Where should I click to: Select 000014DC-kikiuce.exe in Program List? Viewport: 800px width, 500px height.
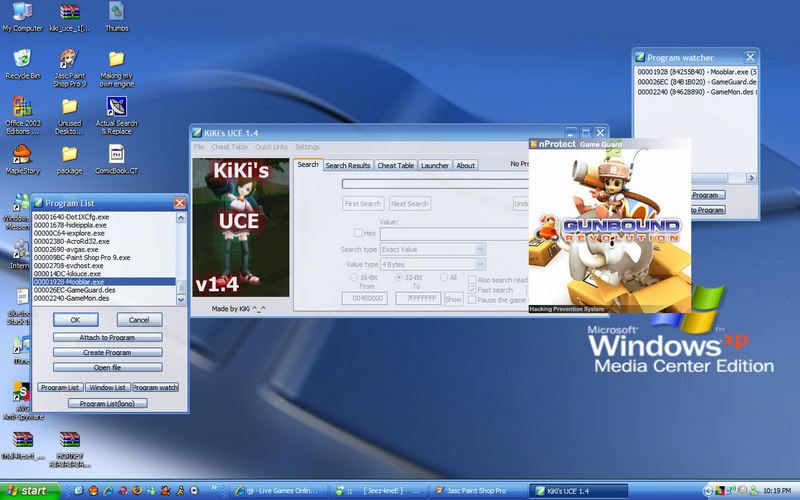pos(104,273)
